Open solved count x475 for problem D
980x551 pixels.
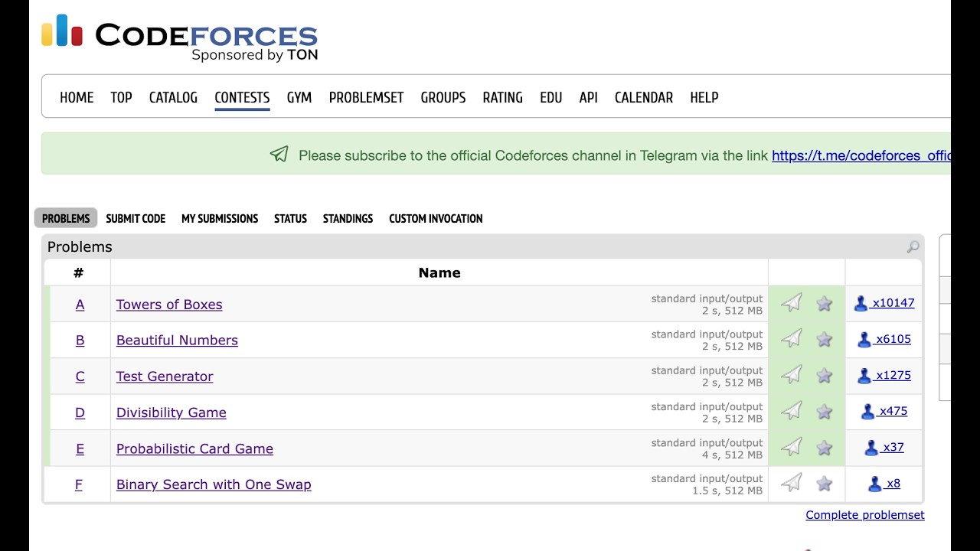click(x=884, y=411)
